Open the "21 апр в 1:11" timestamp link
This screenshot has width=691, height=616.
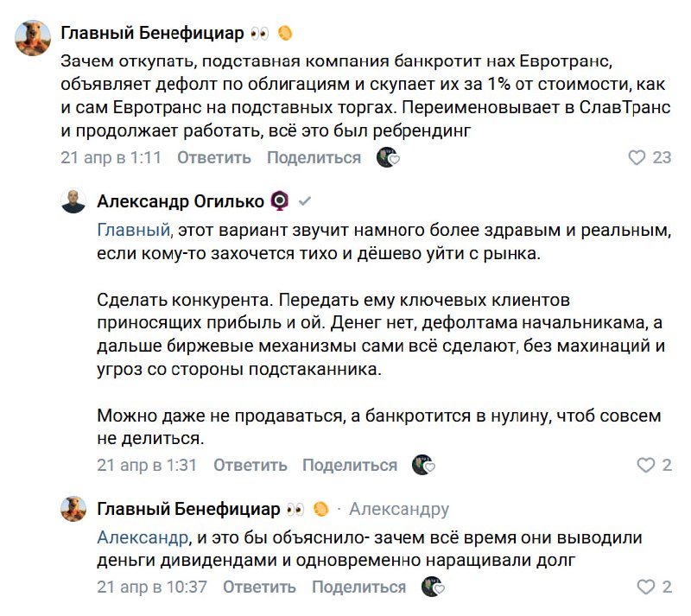111,157
